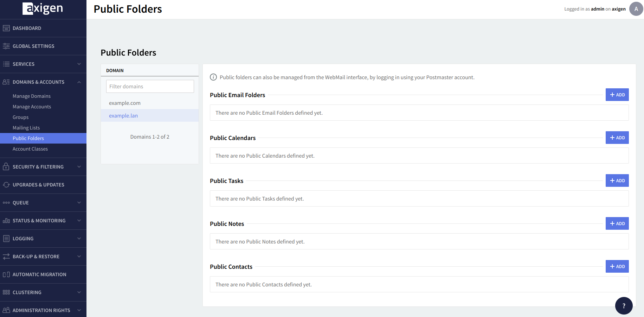Click the Global Settings sliders icon
This screenshot has height=317, width=644.
[6, 46]
